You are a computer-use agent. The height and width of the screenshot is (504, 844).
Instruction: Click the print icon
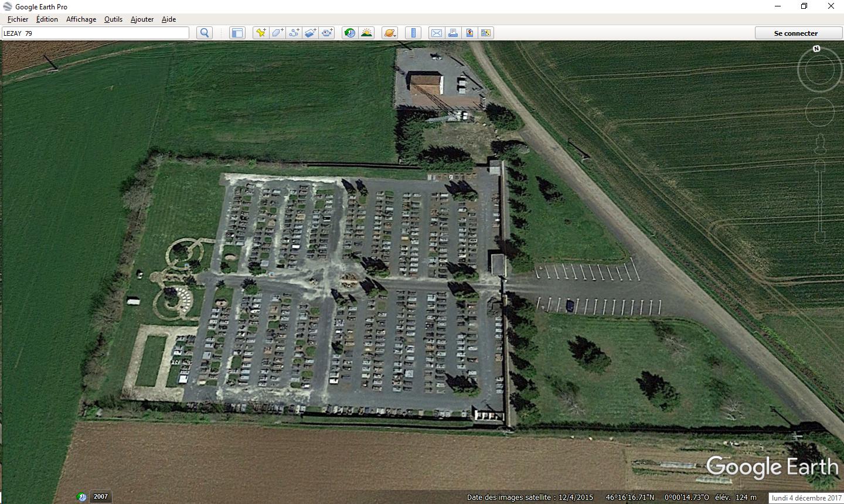coord(452,33)
